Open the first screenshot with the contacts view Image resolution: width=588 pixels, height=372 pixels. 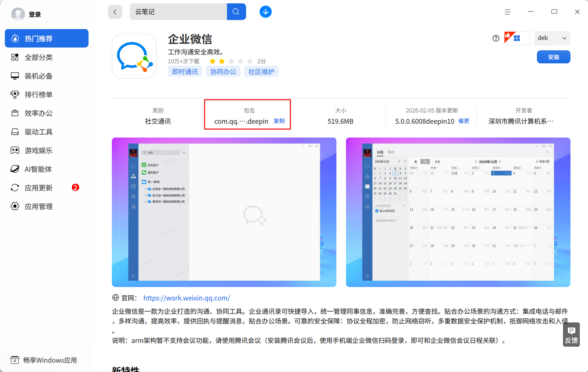tap(224, 212)
